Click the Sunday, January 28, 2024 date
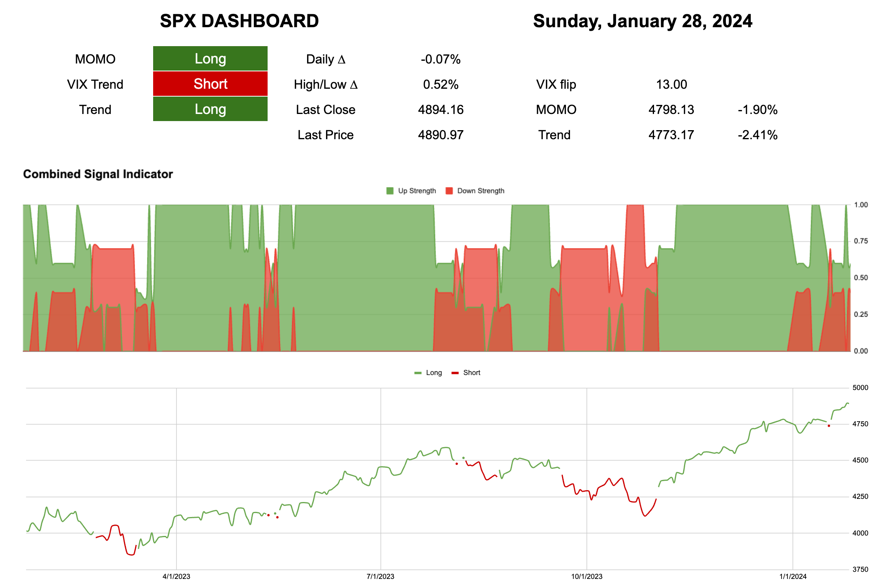Viewport: 877px width, 588px height. click(642, 21)
